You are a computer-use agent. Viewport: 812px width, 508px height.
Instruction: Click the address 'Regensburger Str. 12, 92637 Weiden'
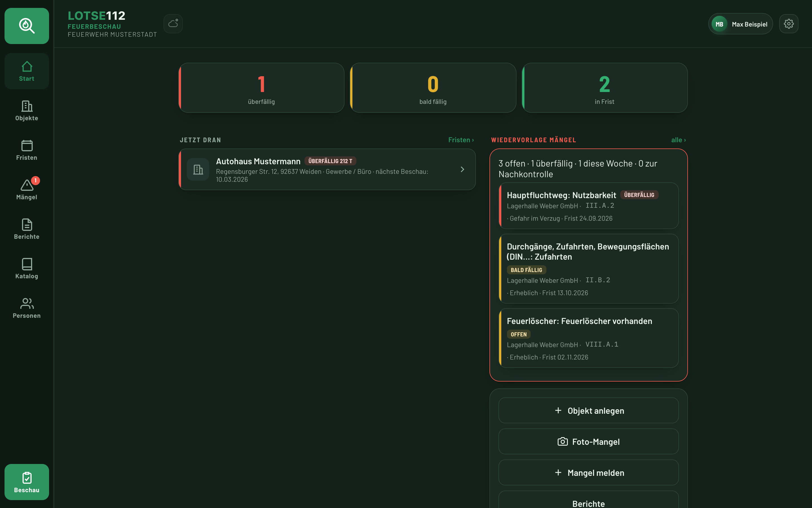click(268, 171)
